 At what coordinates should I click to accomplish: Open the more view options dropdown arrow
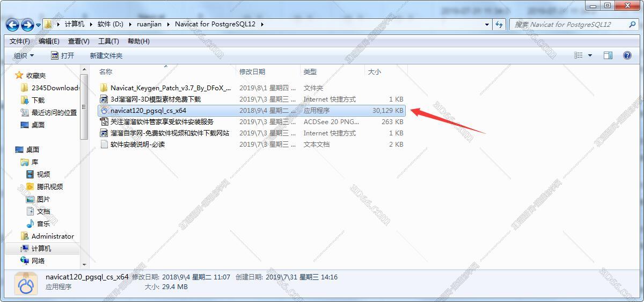click(590, 55)
